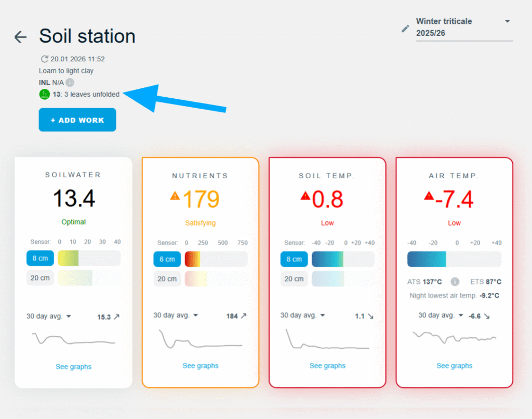Click the Air Temp. gradient scale bar
This screenshot has width=532, height=419.
click(x=454, y=259)
